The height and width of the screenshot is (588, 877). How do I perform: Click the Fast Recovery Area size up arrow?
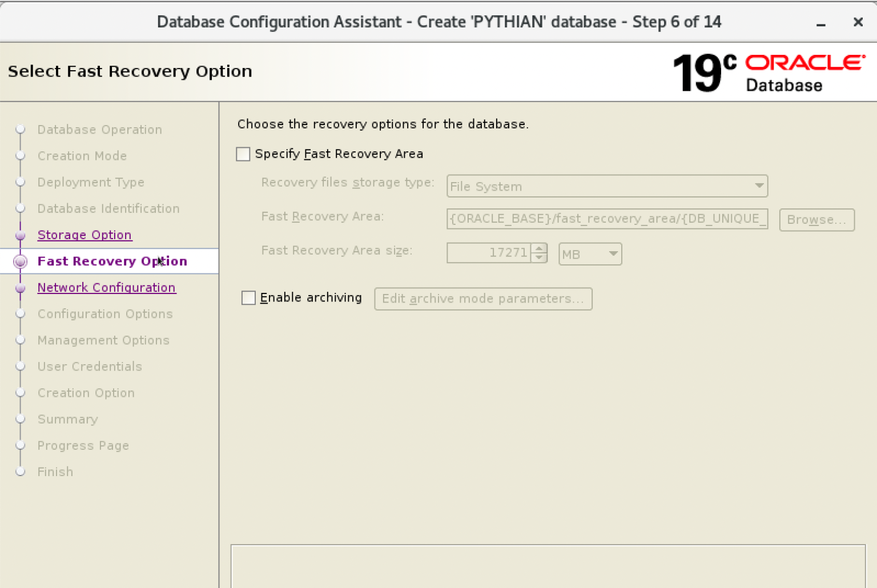click(x=539, y=248)
